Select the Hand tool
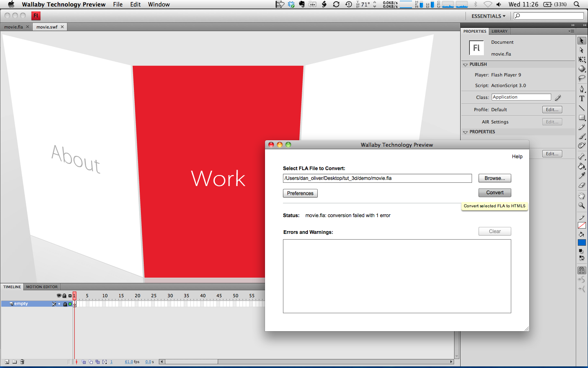 (581, 196)
